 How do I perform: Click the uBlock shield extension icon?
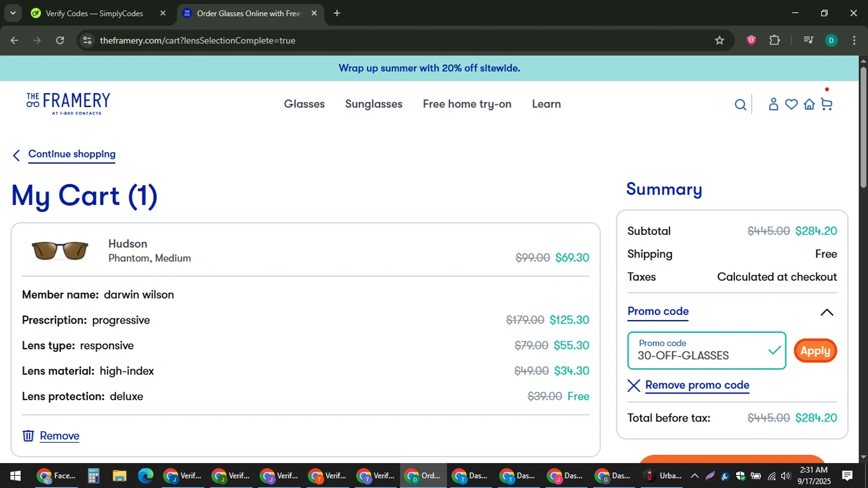pos(751,41)
